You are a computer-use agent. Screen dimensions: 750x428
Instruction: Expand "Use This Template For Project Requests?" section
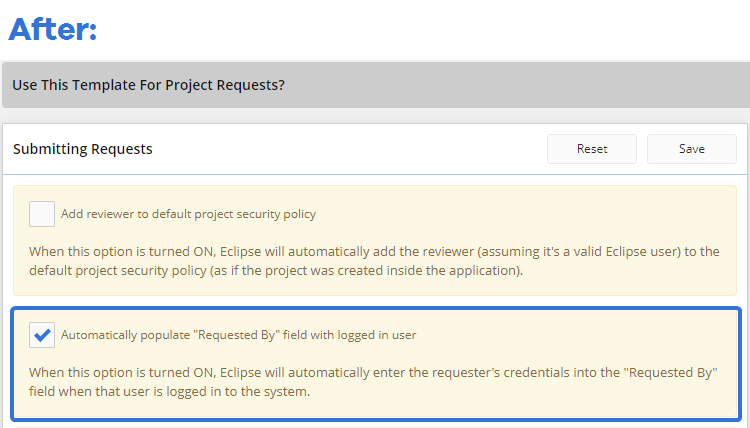click(x=148, y=85)
